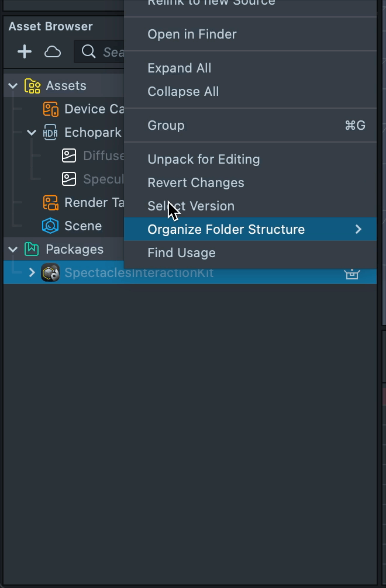Click the cloud asset library icon
Viewport: 386px width, 588px height.
coord(53,52)
